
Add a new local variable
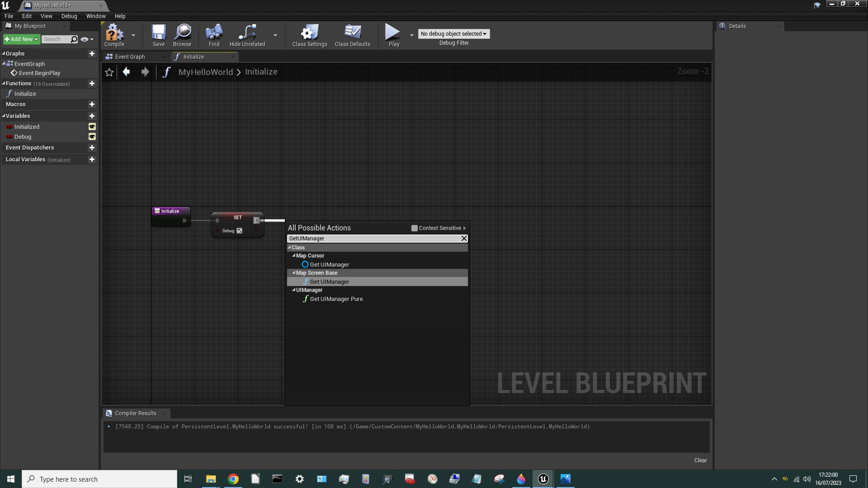[x=92, y=160]
